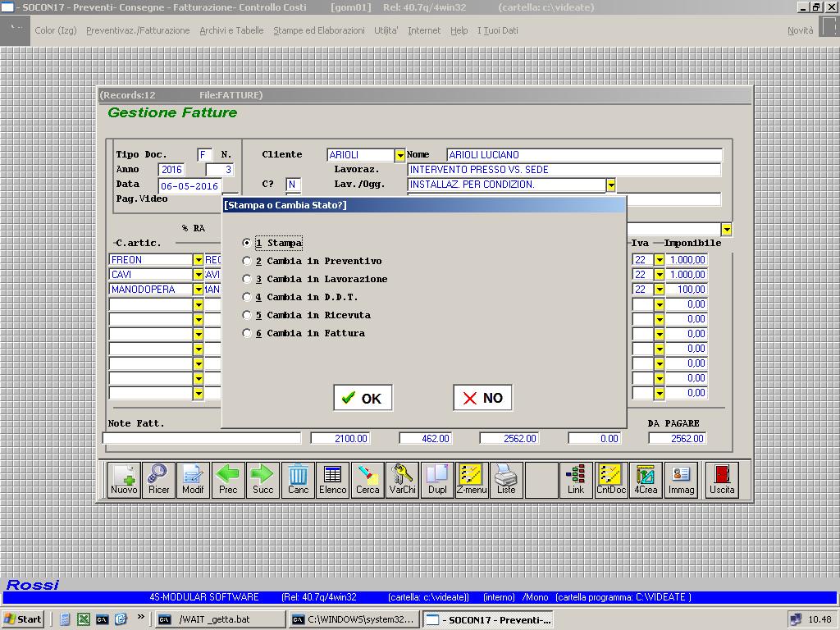Go to next record with Succ arrow

pyautogui.click(x=262, y=479)
